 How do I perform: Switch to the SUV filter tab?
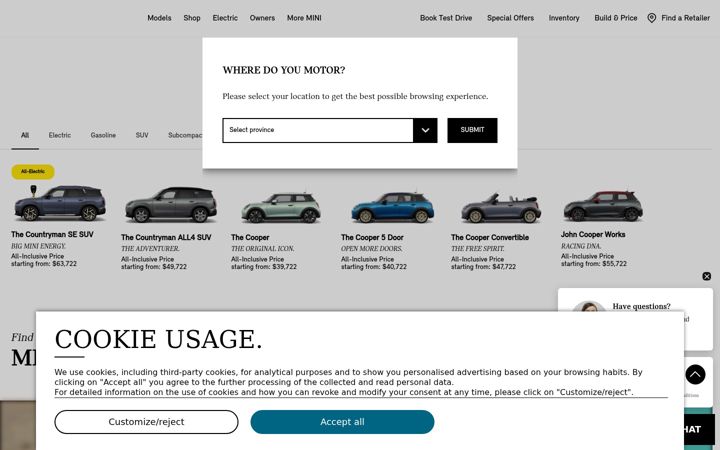[x=142, y=135]
